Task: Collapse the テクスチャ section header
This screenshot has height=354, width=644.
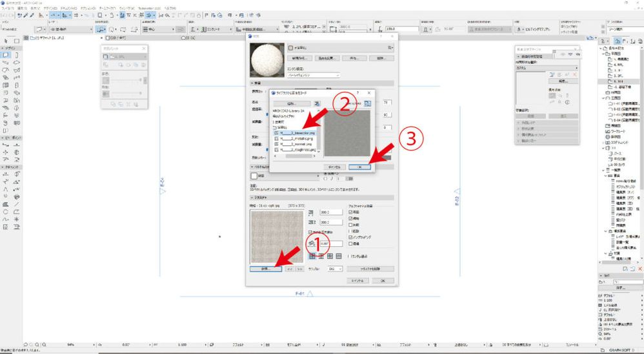Action: coord(322,198)
